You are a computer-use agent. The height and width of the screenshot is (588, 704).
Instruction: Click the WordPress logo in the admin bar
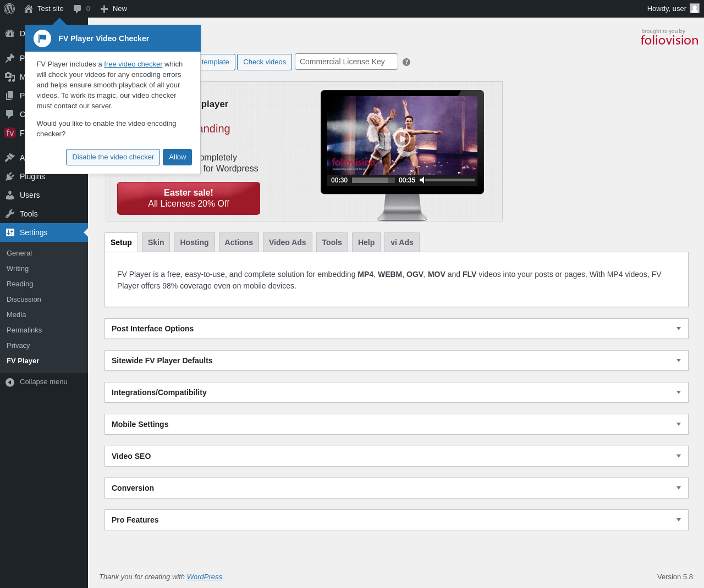[9, 9]
